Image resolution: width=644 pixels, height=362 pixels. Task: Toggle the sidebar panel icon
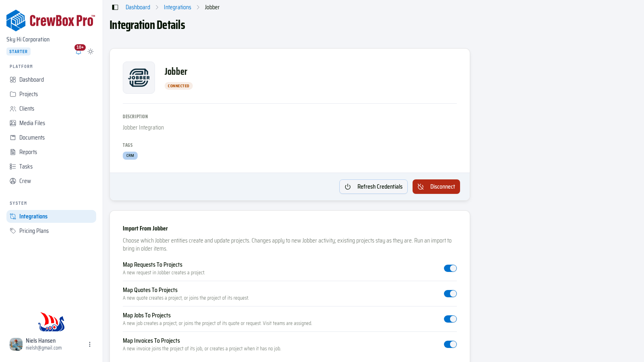(115, 7)
